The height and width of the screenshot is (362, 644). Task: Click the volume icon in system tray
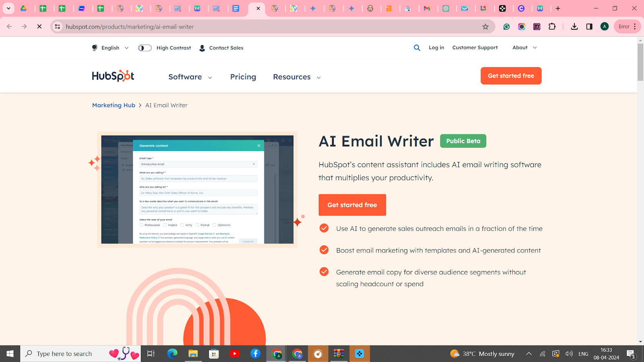coord(569,354)
